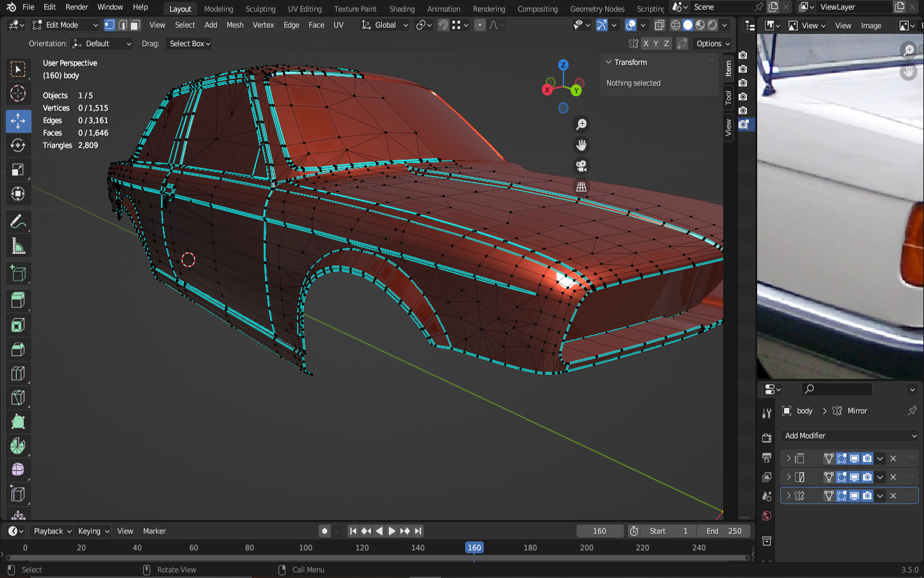Click the camera view navigation icon

click(581, 166)
